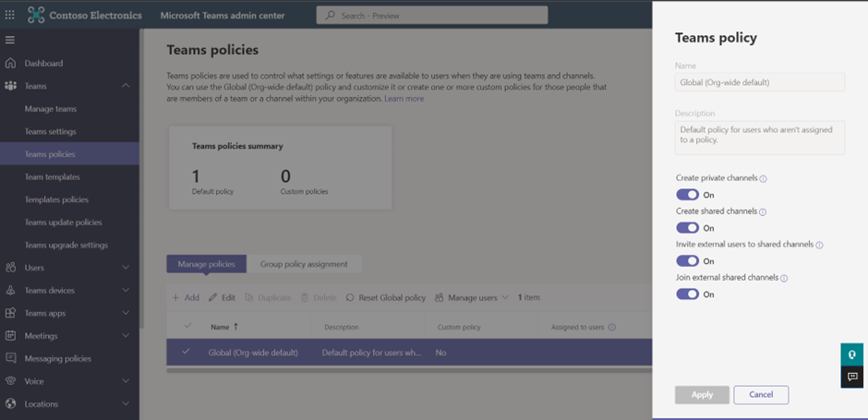Click the Locations globe icon
Viewport: 868px width, 420px height.
(10, 404)
